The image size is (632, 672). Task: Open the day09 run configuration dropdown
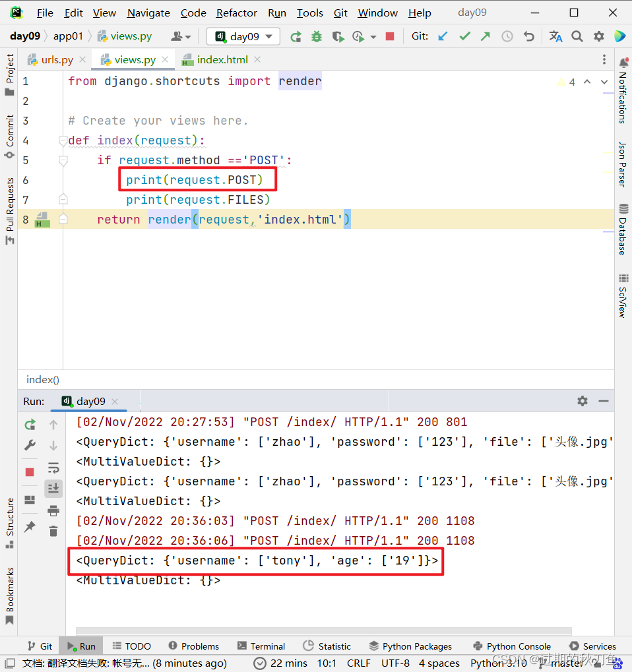(x=243, y=36)
